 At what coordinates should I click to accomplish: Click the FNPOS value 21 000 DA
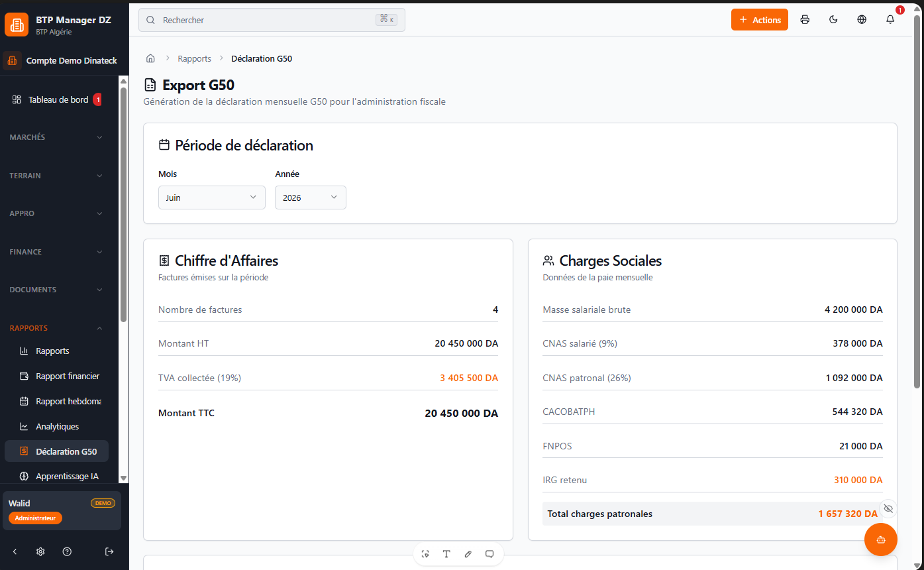coord(861,446)
